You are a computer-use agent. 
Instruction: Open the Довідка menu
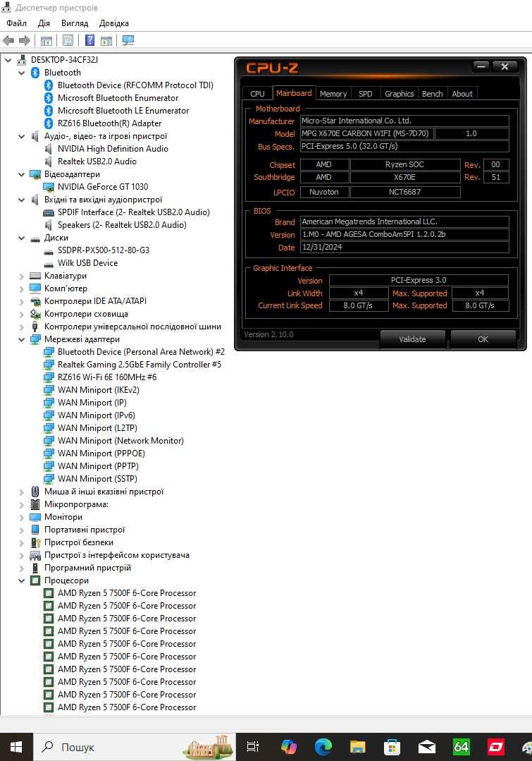(x=114, y=23)
